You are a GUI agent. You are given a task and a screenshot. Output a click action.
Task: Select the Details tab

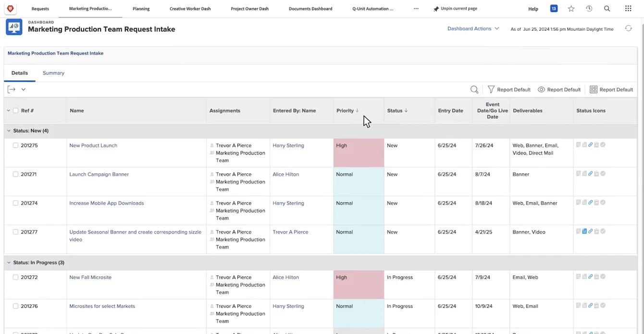20,73
